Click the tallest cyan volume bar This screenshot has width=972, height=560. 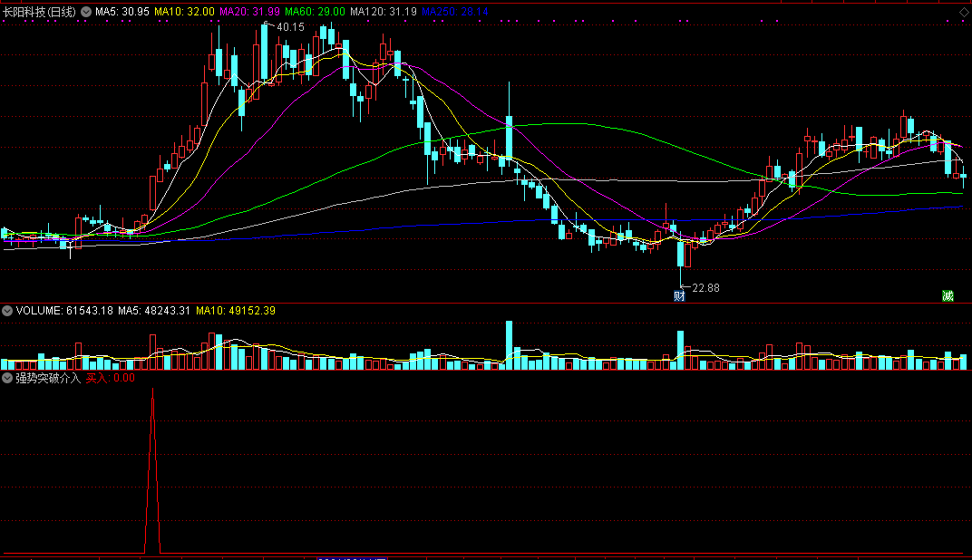[x=509, y=345]
